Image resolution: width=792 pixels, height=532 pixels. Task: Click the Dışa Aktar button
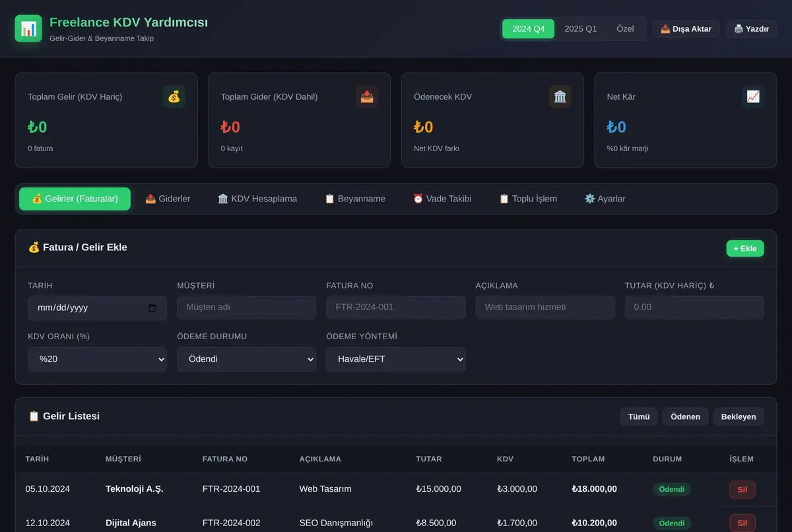(686, 28)
